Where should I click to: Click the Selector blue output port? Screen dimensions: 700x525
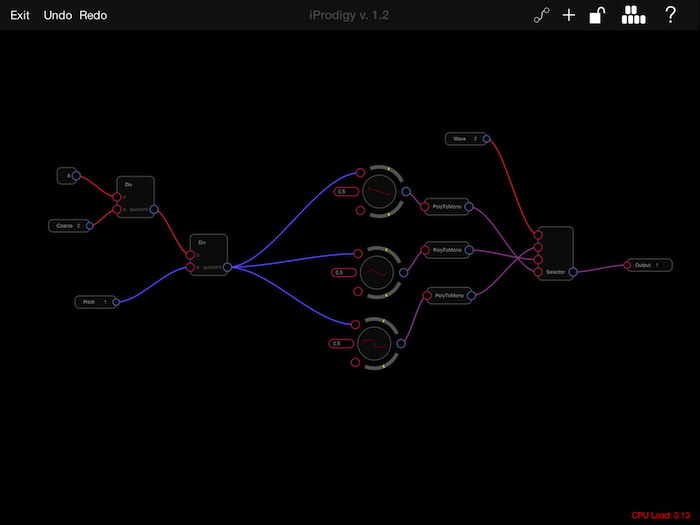click(573, 272)
